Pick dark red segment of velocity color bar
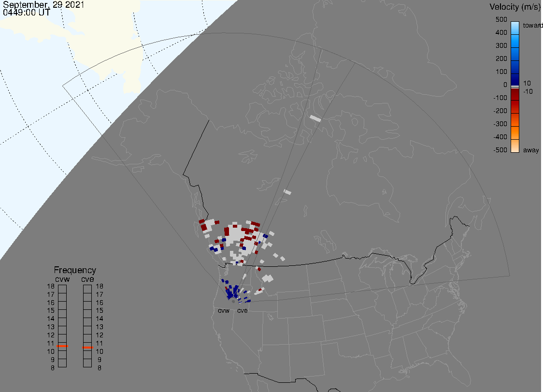The width and height of the screenshot is (543, 392). (x=515, y=94)
